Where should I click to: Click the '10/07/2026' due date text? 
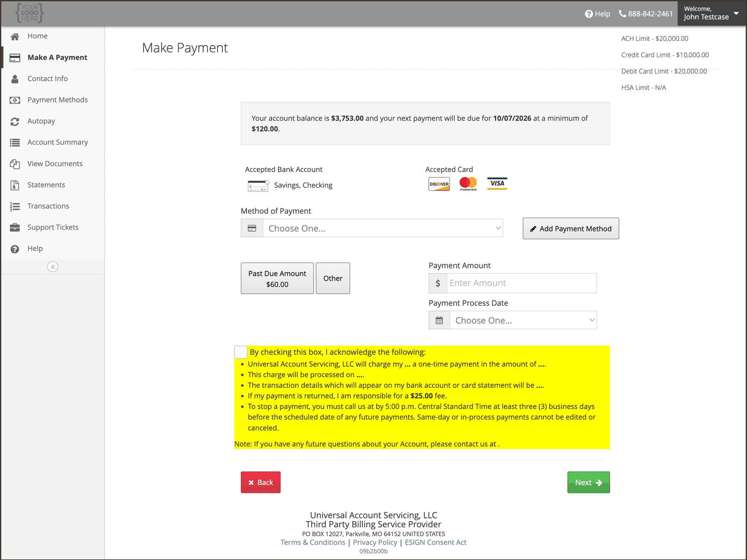[512, 119]
